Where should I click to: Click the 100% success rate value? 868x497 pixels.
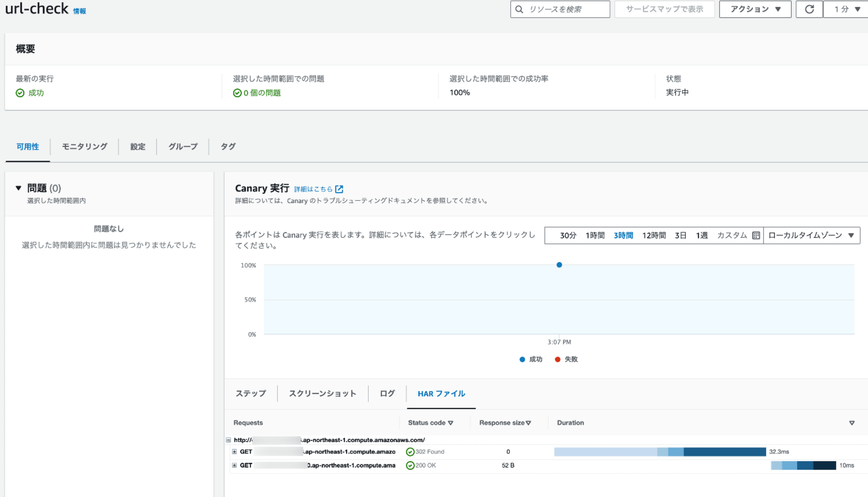[460, 92]
